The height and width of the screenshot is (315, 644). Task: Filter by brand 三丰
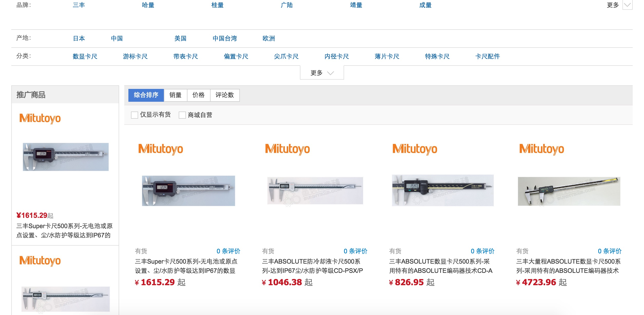click(x=79, y=5)
